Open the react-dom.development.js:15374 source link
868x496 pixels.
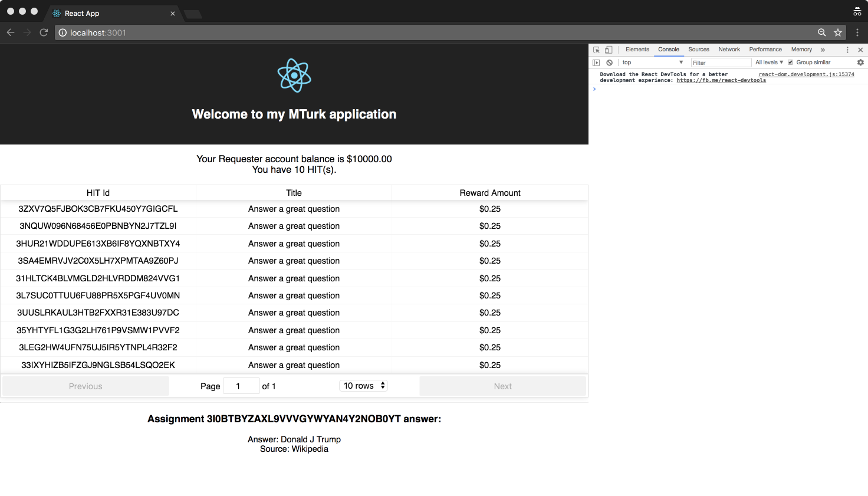[806, 74]
